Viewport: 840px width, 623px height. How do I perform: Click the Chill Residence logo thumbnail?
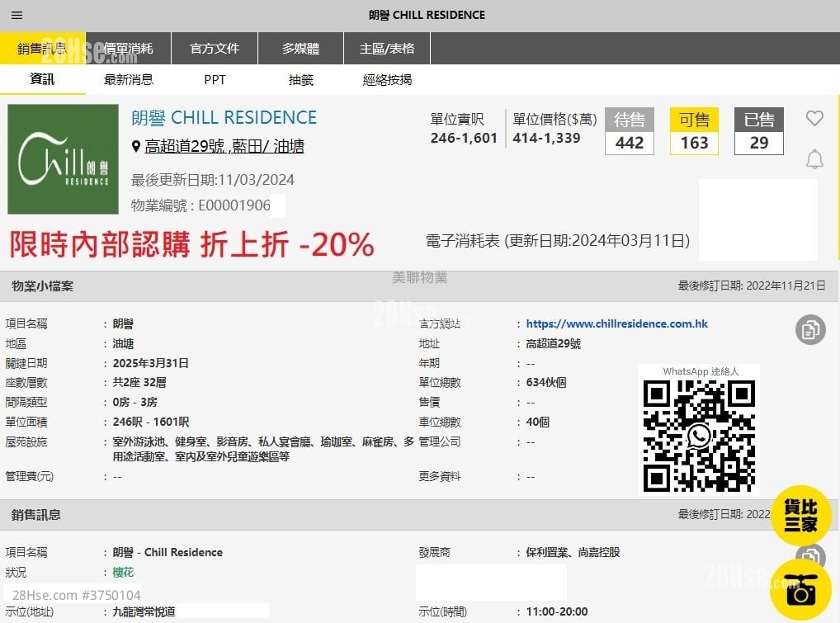pyautogui.click(x=64, y=159)
